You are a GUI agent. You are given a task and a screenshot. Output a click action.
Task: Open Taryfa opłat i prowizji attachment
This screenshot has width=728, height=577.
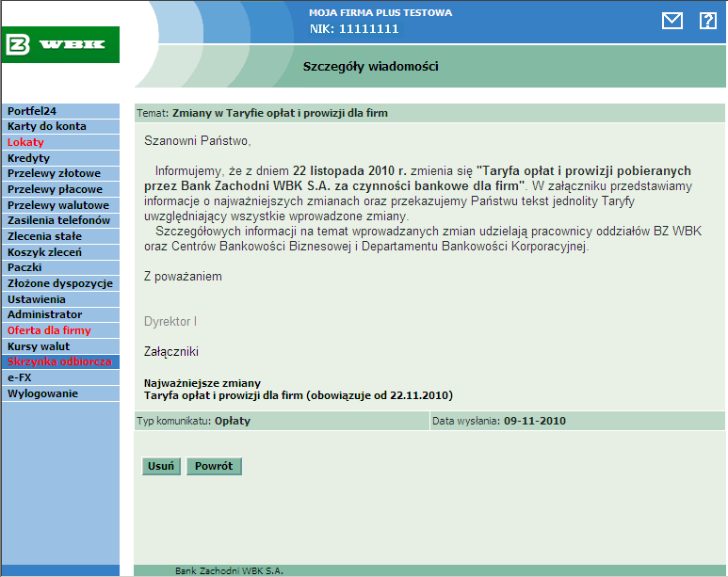point(298,395)
